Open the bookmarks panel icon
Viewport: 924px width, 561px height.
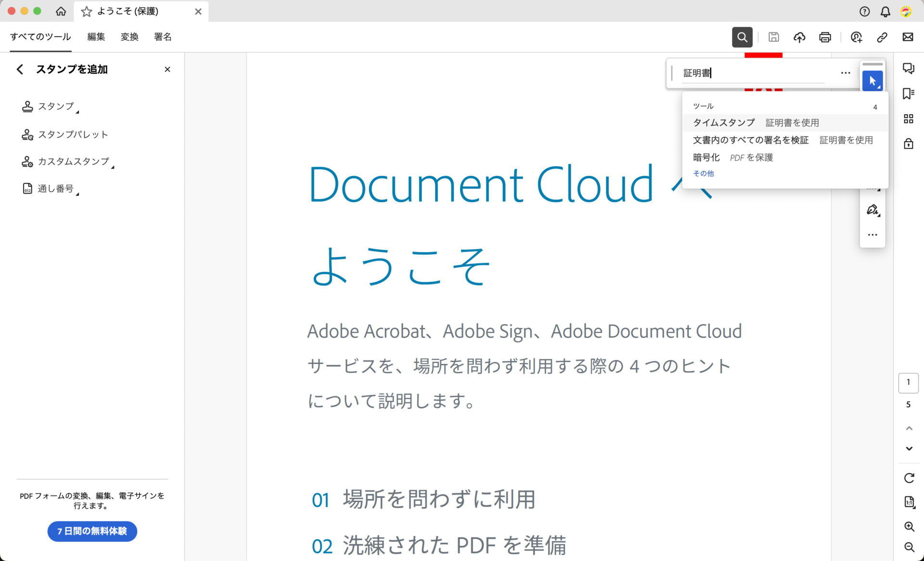908,93
